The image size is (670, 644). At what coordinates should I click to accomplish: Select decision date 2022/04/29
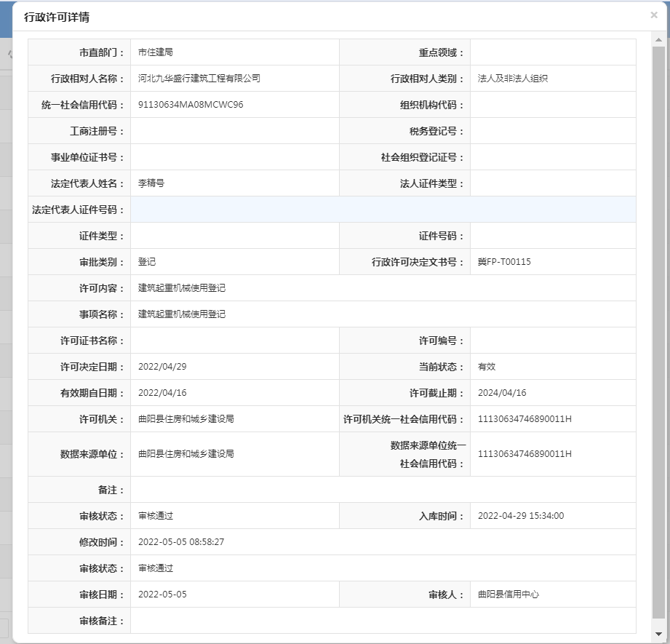[x=162, y=367]
